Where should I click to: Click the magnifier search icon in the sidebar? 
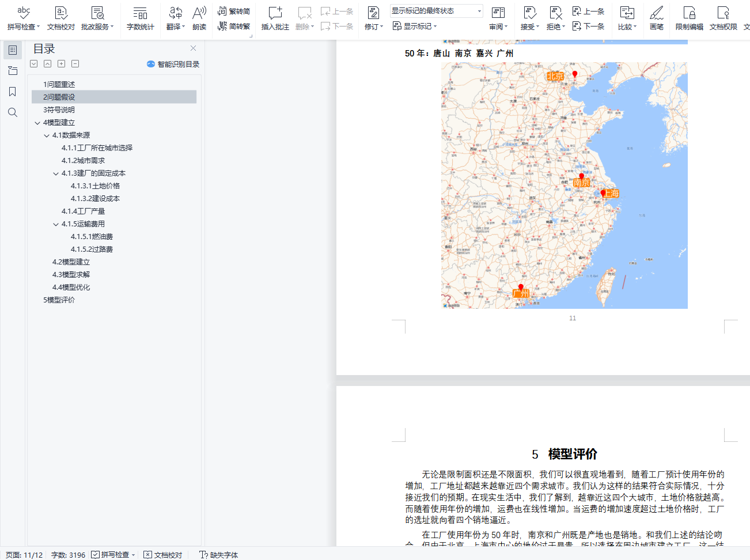click(13, 112)
